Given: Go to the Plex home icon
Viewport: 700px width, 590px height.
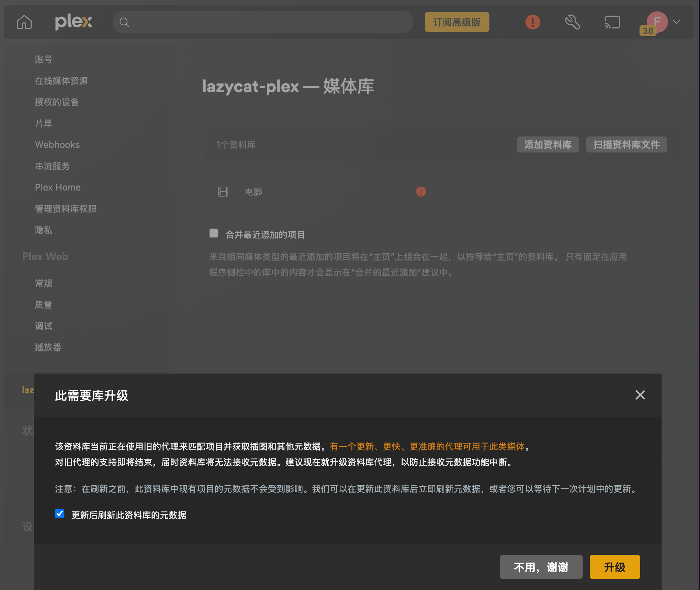Looking at the screenshot, I should (x=24, y=22).
